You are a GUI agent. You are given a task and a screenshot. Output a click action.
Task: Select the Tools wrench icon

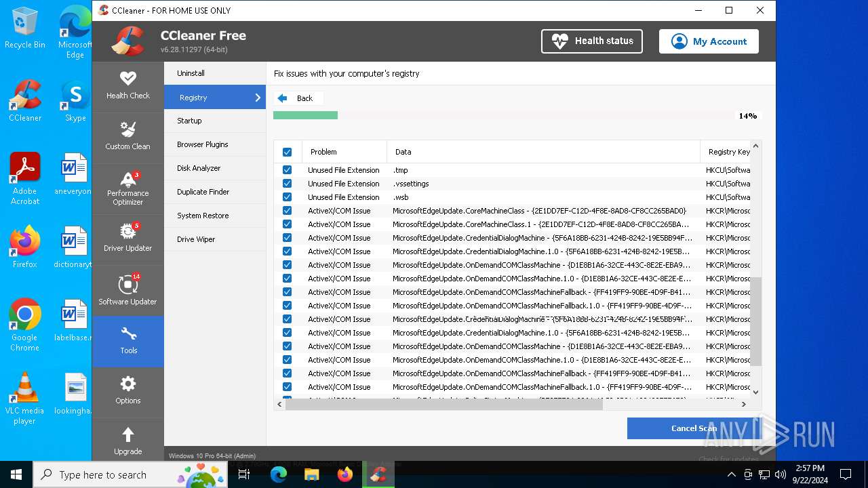click(x=128, y=333)
